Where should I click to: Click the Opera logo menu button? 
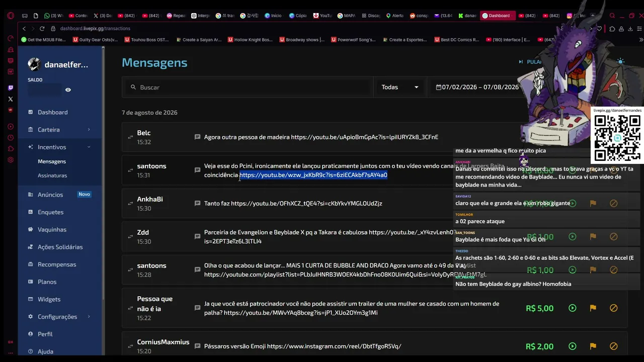[11, 16]
